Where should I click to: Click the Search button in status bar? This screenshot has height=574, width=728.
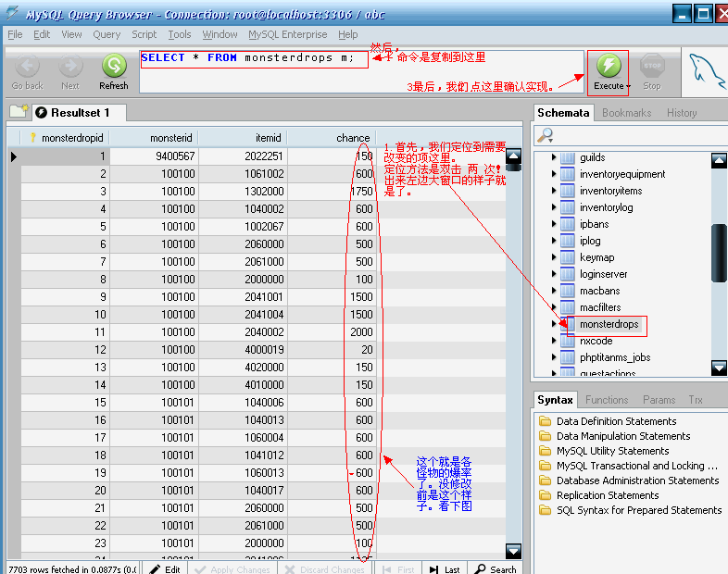pos(496,568)
